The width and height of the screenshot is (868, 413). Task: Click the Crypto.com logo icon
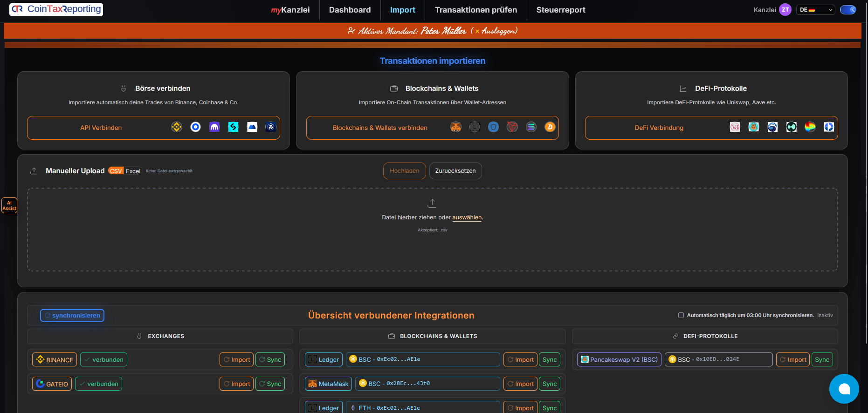(x=271, y=127)
